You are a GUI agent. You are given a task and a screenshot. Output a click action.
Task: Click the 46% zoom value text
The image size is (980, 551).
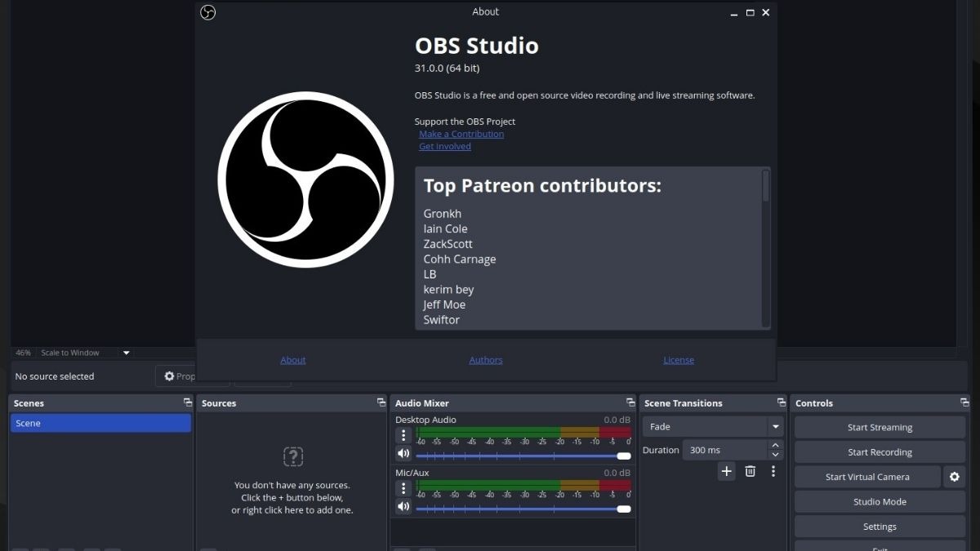click(23, 353)
